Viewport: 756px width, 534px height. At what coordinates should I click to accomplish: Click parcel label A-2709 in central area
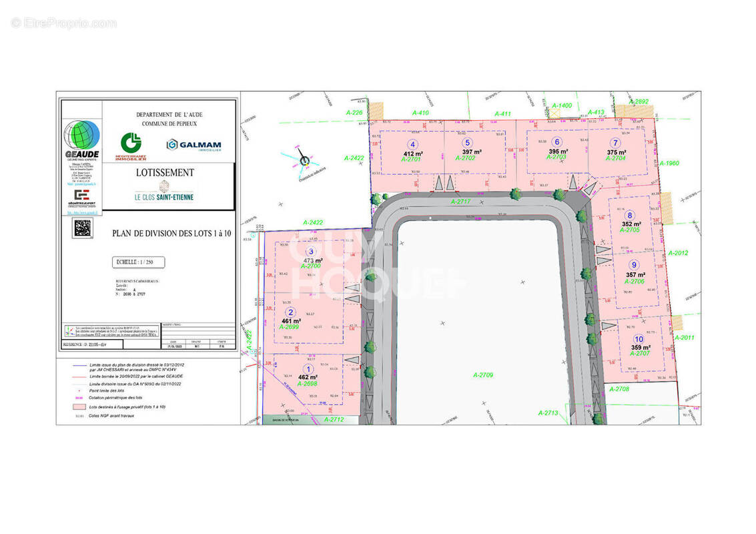click(x=482, y=375)
